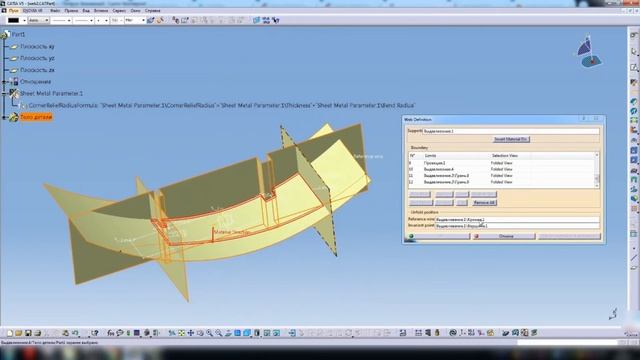Click the Sheet Metal Parameters icon in right toolbar
Viewport: 640px width, 360px height.
634,82
